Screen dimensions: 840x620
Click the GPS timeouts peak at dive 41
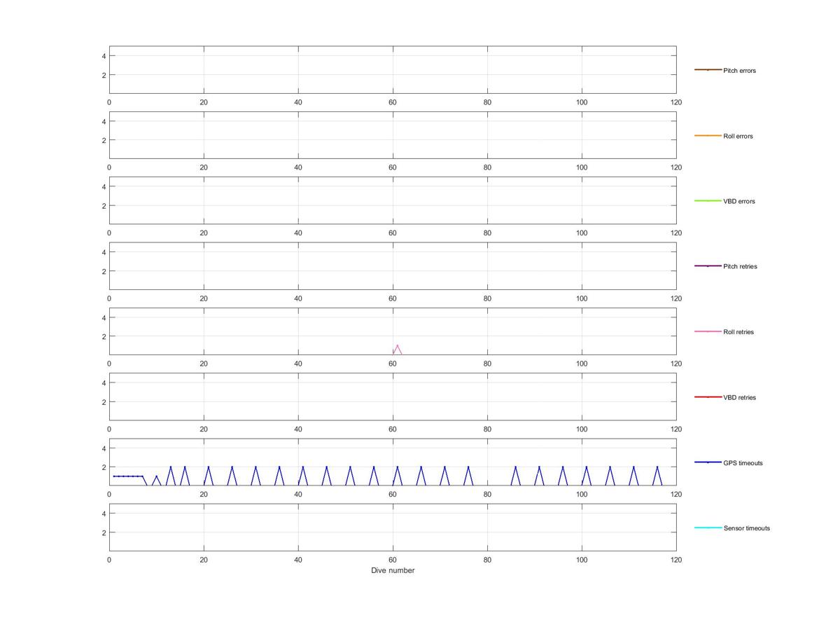click(x=302, y=467)
